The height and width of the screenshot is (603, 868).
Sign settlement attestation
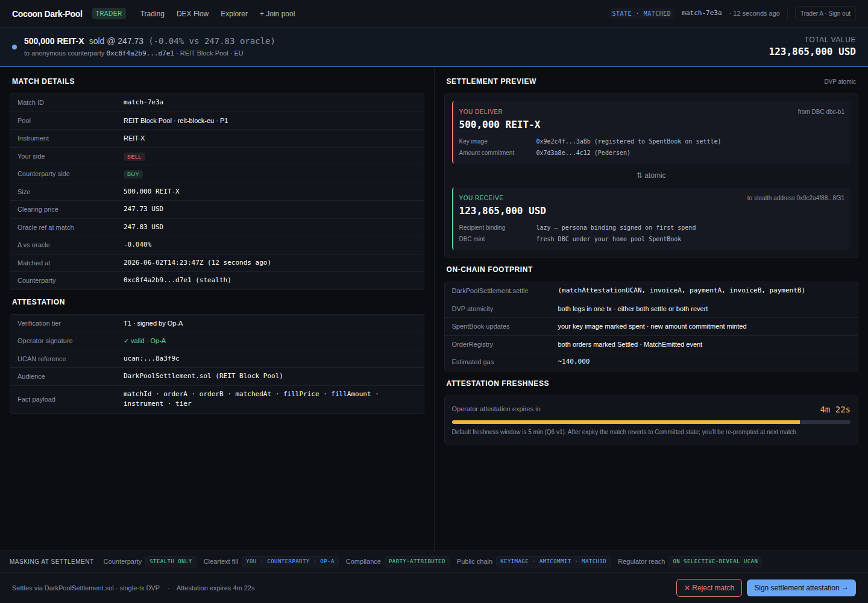pyautogui.click(x=801, y=588)
